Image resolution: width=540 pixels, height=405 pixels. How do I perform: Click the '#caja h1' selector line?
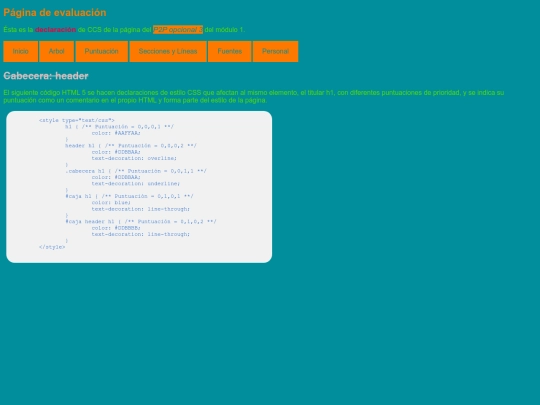129,196
